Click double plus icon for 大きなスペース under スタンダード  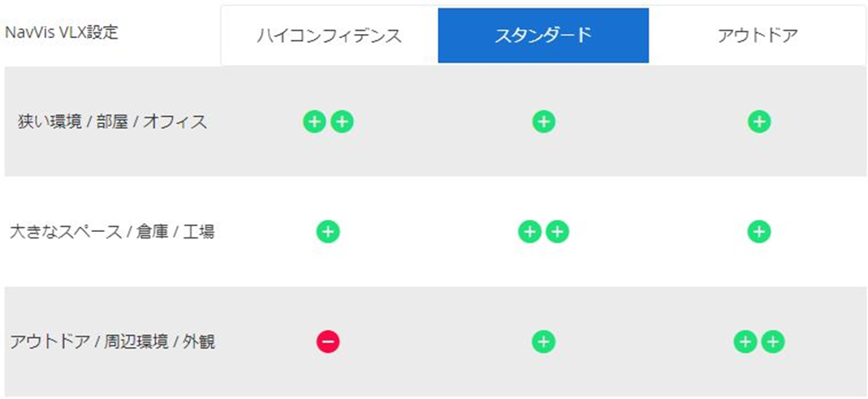click(543, 232)
